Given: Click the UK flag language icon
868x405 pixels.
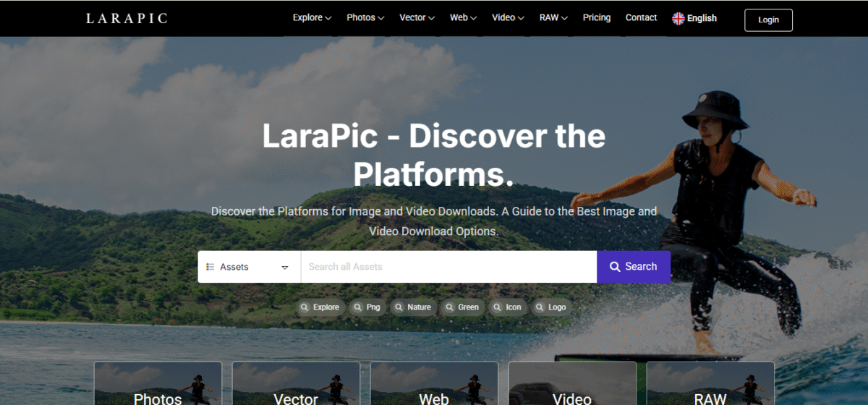Looking at the screenshot, I should 678,19.
